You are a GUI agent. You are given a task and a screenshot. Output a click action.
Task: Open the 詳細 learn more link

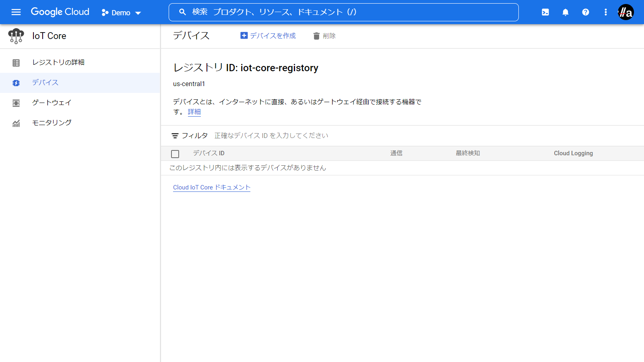194,112
